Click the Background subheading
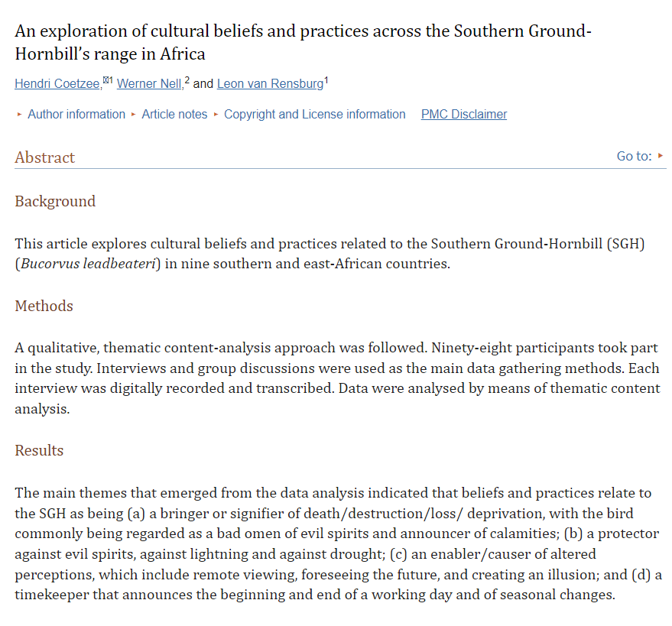This screenshot has width=672, height=626. tap(55, 201)
